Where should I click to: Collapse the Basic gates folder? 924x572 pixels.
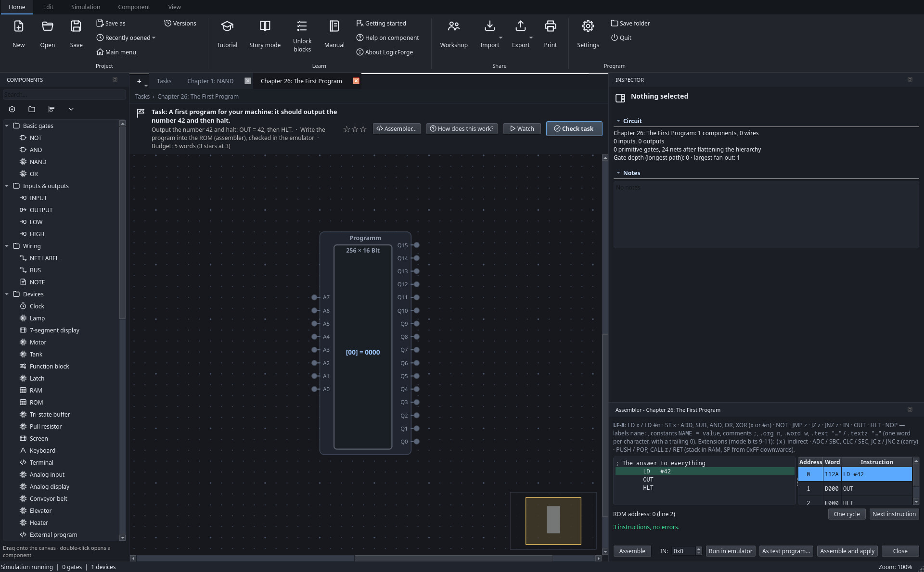click(x=7, y=126)
